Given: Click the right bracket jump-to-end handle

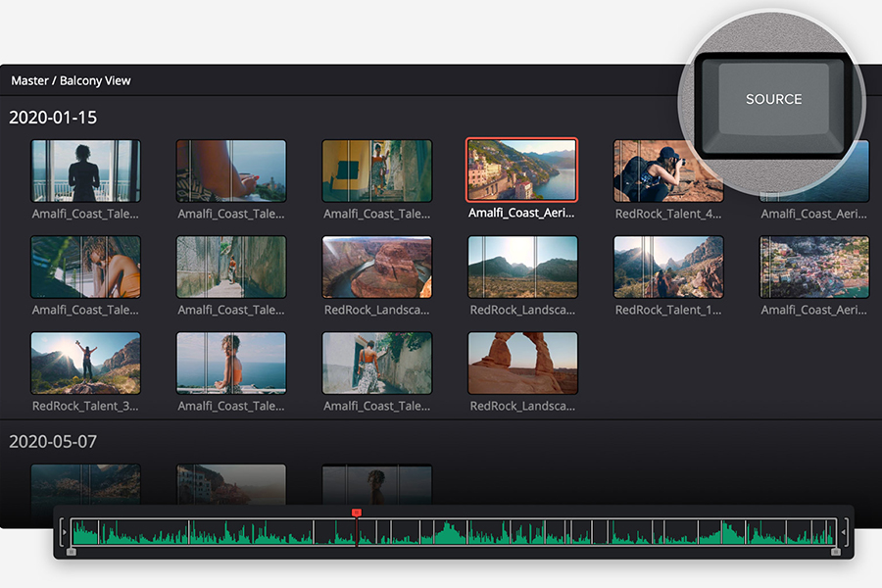Looking at the screenshot, I should point(845,532).
